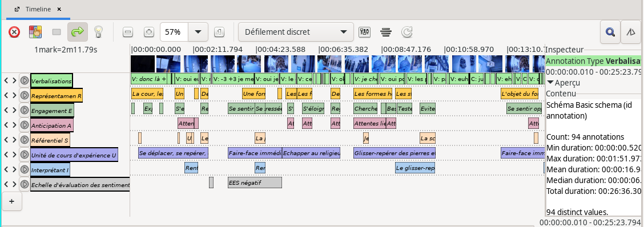
Task: Select the 'La cour, le' yellow annotation
Action: tap(147, 94)
